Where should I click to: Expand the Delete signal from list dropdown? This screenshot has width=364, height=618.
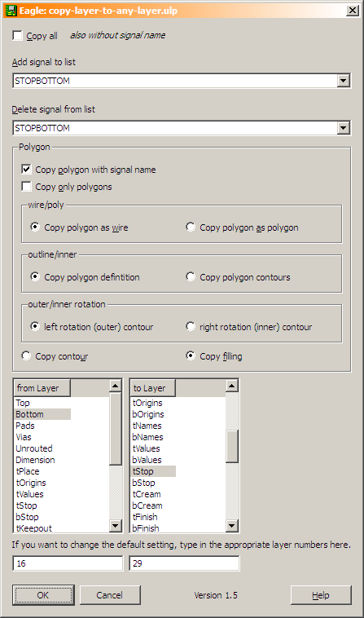click(x=343, y=128)
